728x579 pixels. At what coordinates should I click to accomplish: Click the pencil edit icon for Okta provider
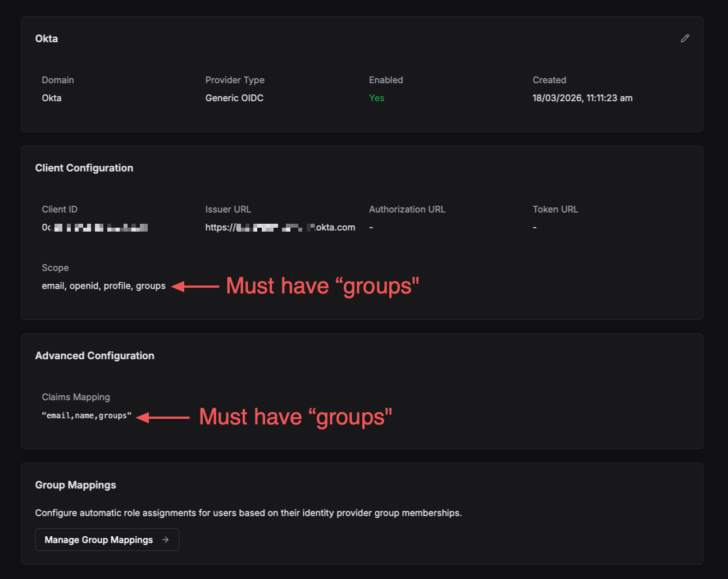pyautogui.click(x=685, y=38)
